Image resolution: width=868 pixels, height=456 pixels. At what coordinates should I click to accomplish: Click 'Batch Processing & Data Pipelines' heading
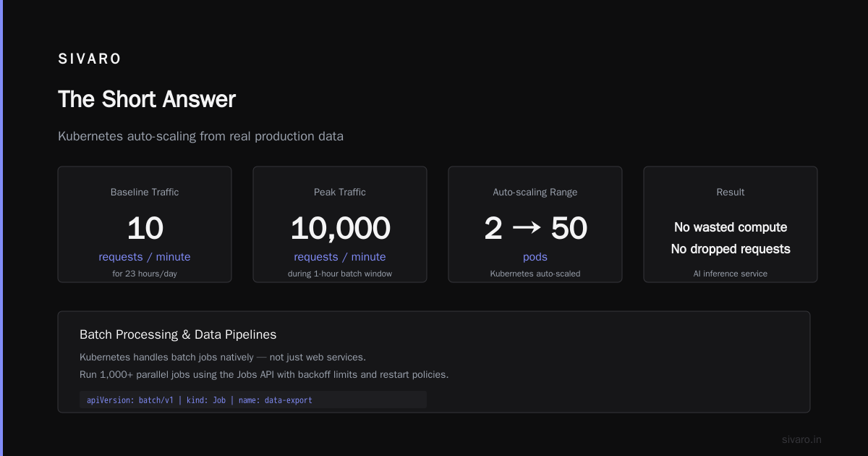[x=178, y=334]
